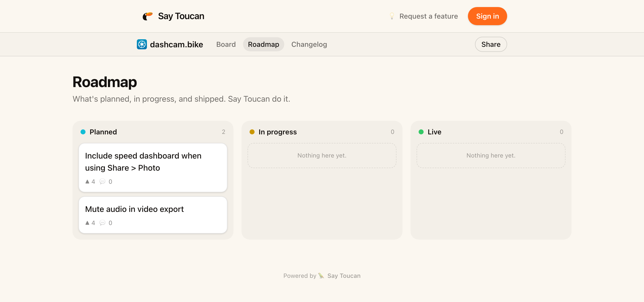The width and height of the screenshot is (644, 302).
Task: Follow the Say Toucan footer link
Action: point(344,276)
